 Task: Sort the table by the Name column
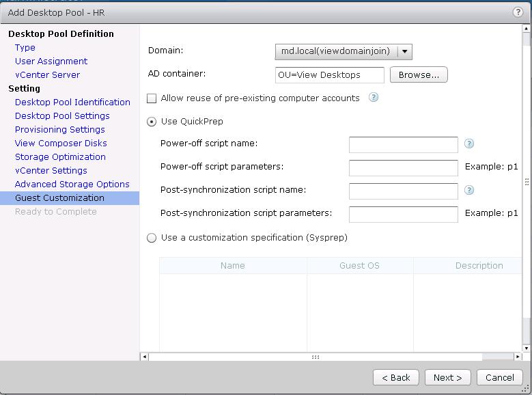232,266
